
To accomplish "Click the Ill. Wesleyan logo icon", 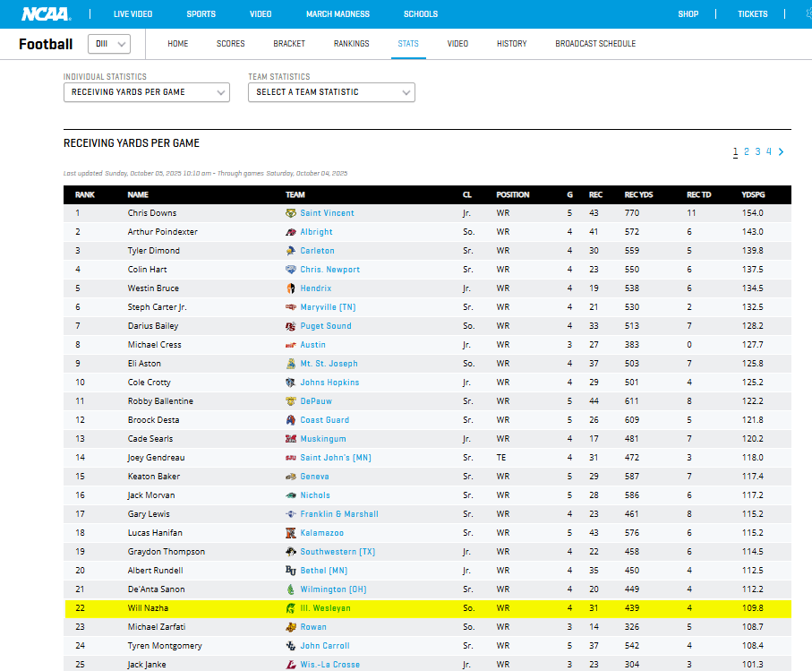I will tap(291, 608).
